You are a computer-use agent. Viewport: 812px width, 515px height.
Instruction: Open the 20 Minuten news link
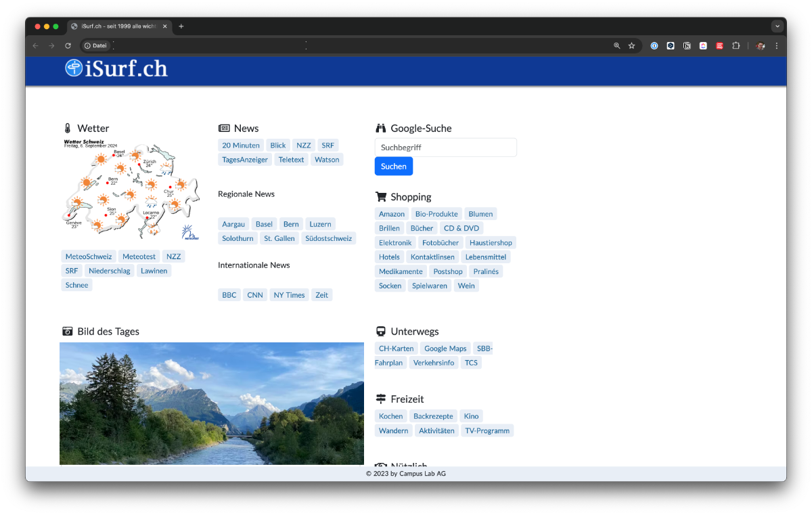point(241,145)
